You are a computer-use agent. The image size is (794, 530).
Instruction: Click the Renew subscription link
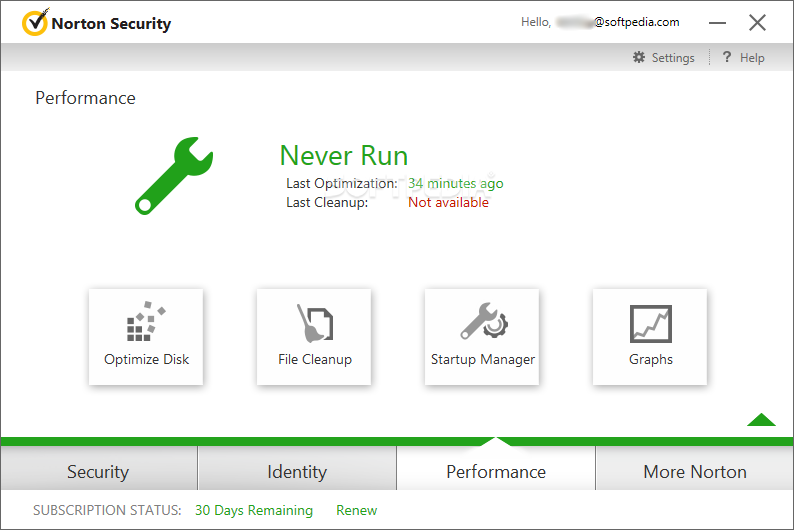tap(356, 510)
